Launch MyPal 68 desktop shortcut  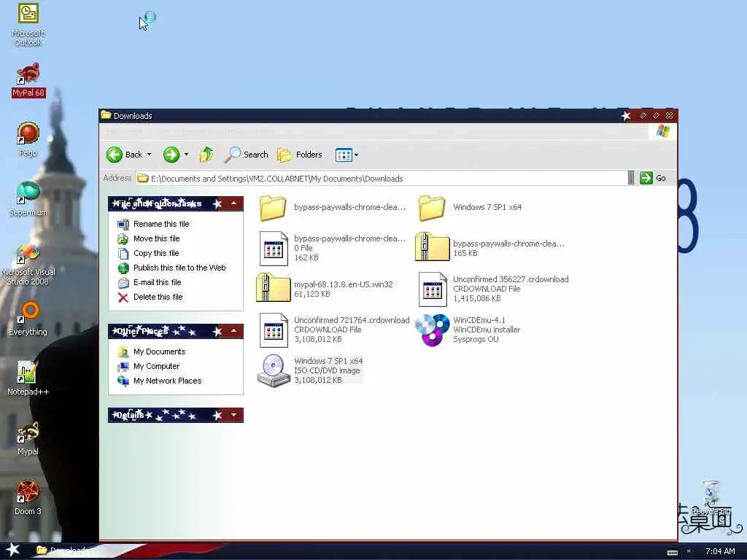point(28,80)
